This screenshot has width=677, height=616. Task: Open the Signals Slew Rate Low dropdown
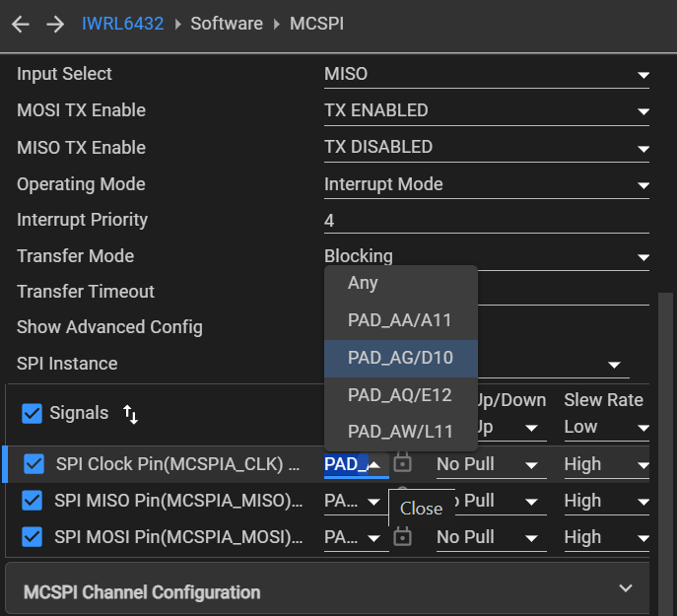(607, 428)
